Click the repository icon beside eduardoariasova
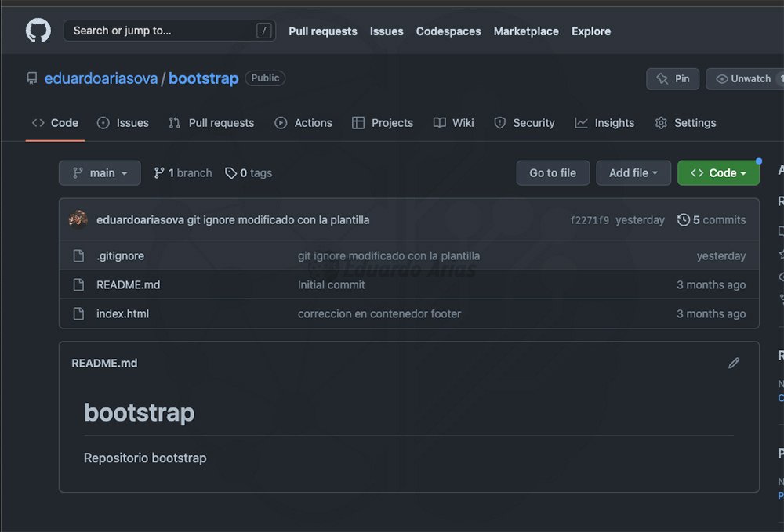 [x=32, y=78]
